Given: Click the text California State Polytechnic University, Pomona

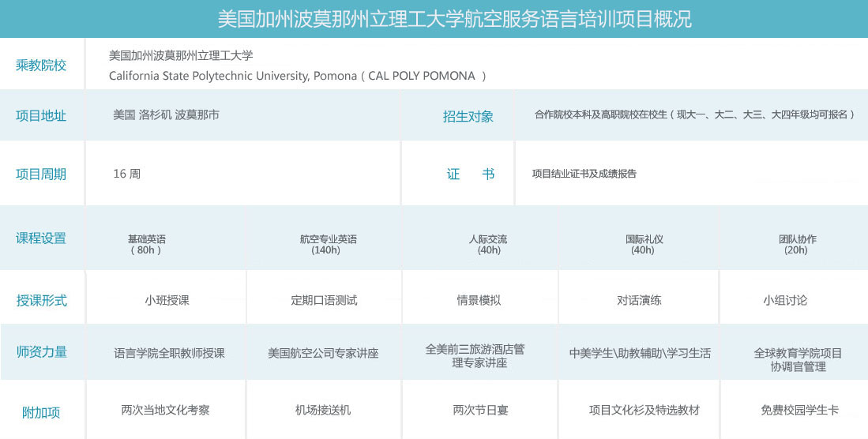Looking at the screenshot, I should point(232,76).
